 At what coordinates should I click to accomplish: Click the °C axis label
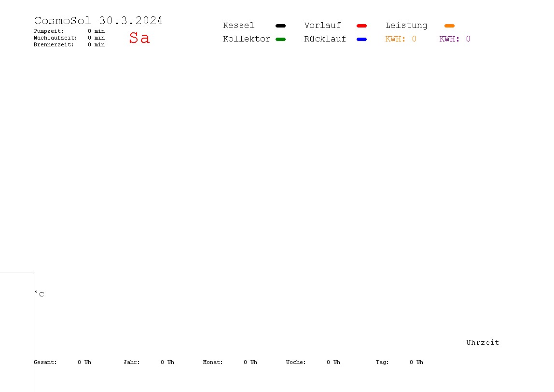[40, 294]
